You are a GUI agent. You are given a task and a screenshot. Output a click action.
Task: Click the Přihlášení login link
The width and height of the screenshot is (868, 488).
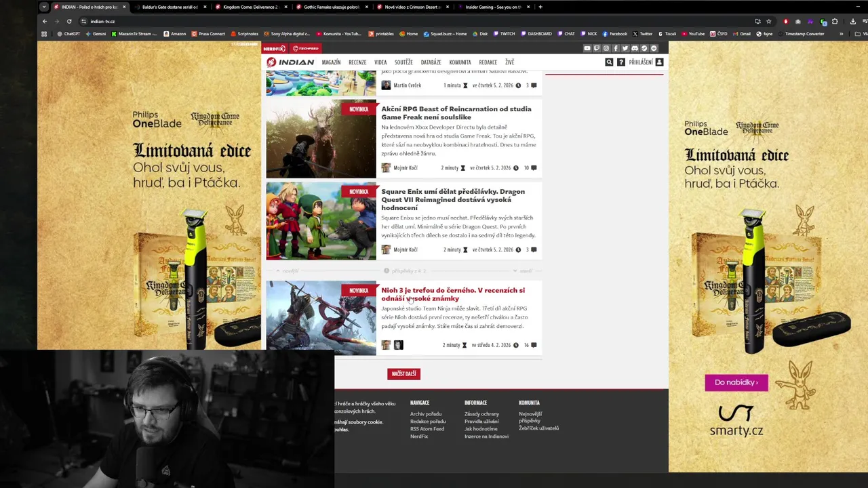click(641, 62)
